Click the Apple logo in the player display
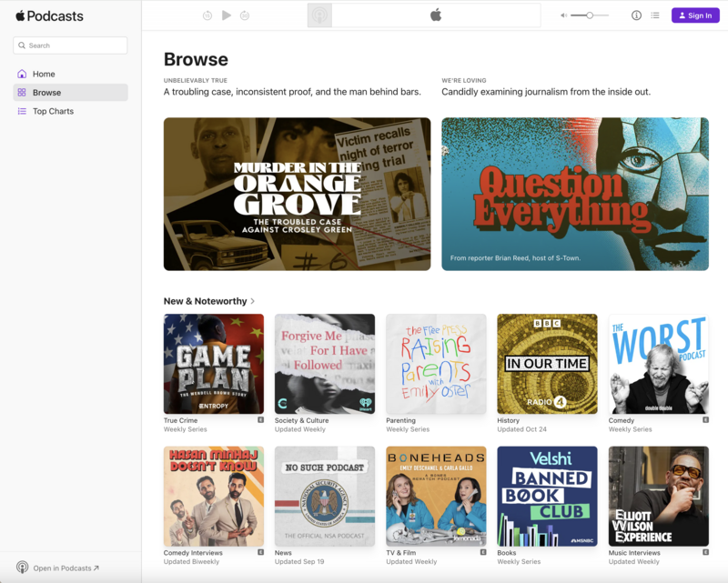The width and height of the screenshot is (728, 583). (436, 15)
